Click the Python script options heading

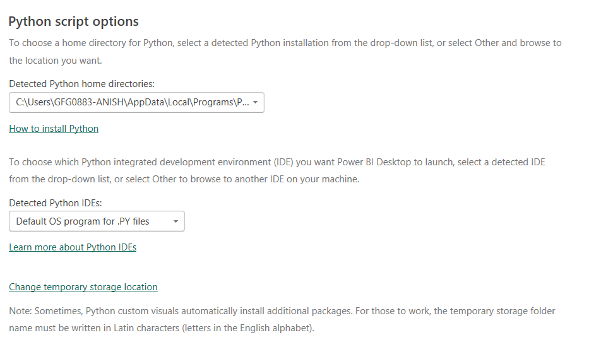(x=73, y=21)
